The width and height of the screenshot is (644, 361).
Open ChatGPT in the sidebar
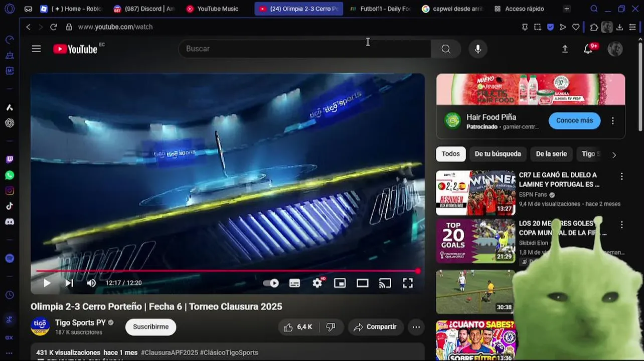[x=10, y=123]
